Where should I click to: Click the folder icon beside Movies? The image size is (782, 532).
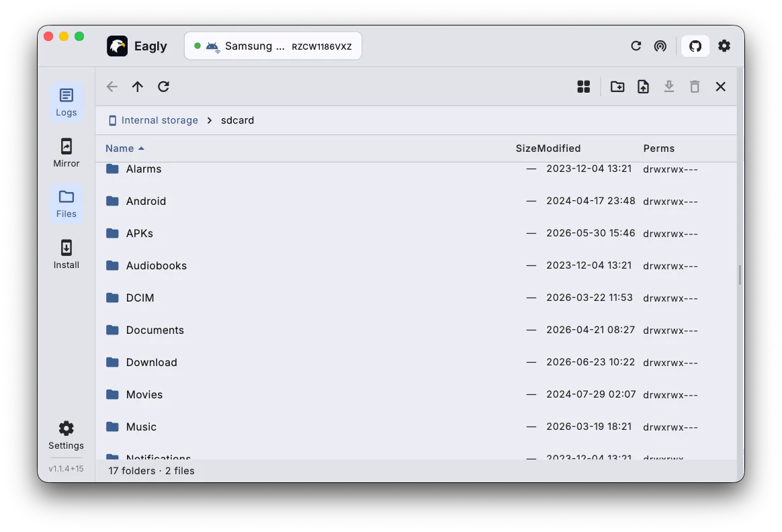point(113,394)
